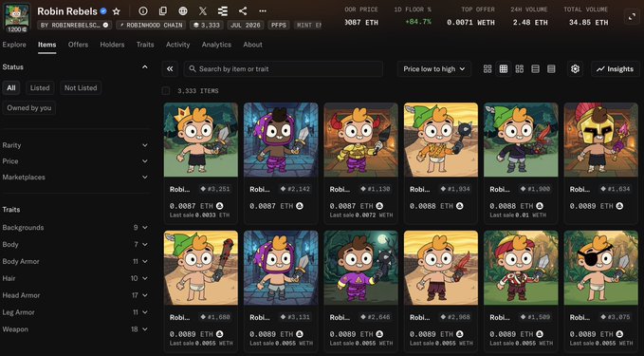The width and height of the screenshot is (644, 356).
Task: Expand the Body trait list
Action: 76,244
